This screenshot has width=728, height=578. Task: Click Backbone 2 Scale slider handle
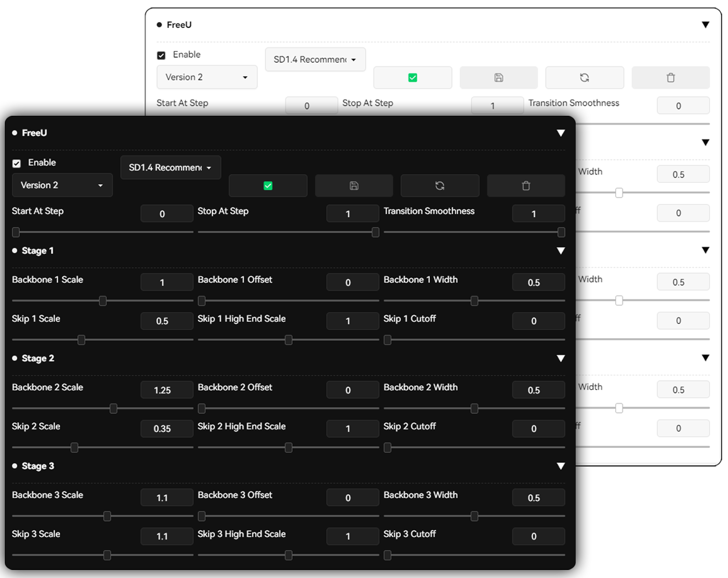pyautogui.click(x=113, y=409)
